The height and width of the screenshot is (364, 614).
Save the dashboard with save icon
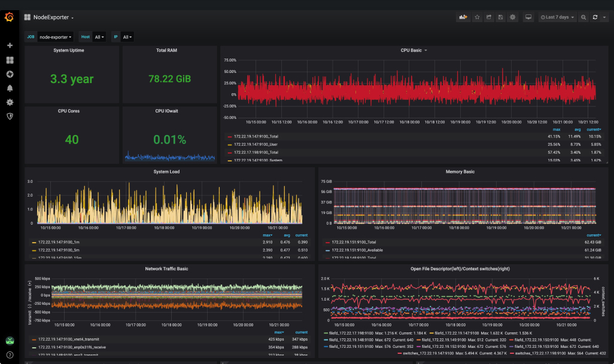[501, 17]
